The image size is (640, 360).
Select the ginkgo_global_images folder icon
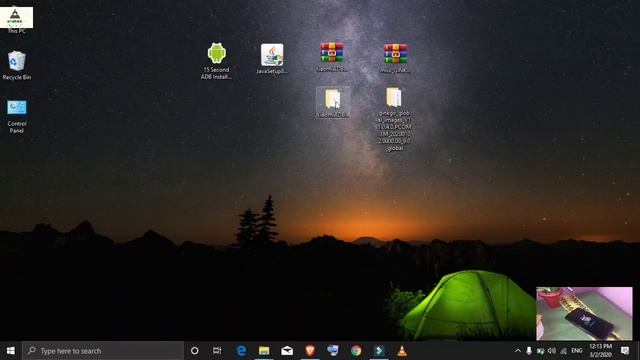pyautogui.click(x=394, y=119)
